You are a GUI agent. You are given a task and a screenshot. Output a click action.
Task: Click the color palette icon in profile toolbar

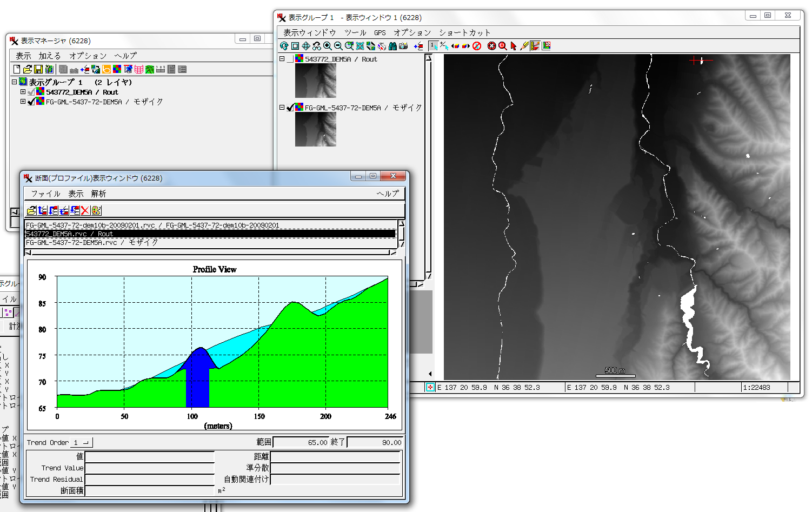[96, 210]
